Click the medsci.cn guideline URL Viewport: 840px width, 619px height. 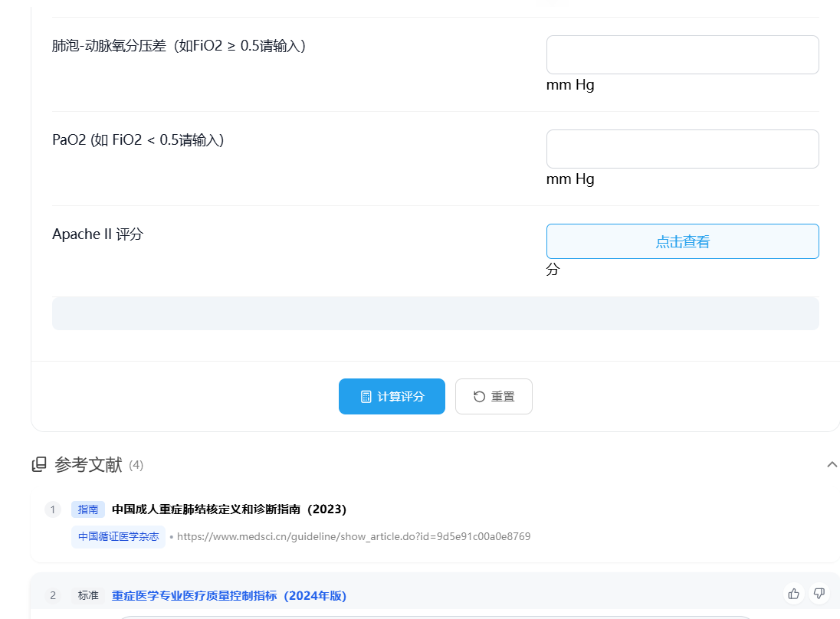[353, 536]
